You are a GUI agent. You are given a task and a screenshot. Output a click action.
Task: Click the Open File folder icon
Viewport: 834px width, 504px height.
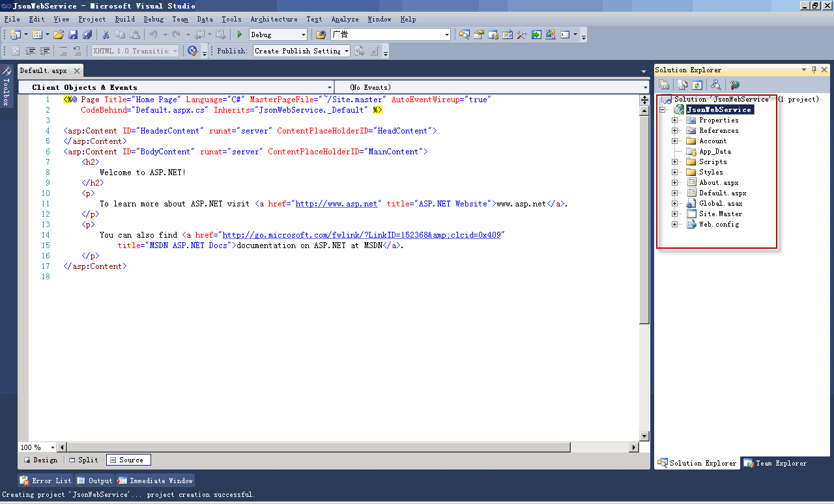[59, 35]
